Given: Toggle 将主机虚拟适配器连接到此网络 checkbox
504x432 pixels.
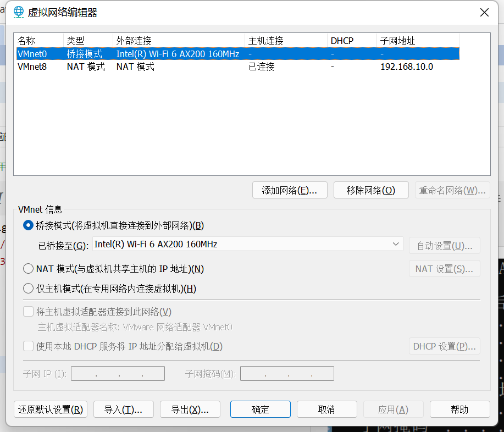Looking at the screenshot, I should pos(28,312).
